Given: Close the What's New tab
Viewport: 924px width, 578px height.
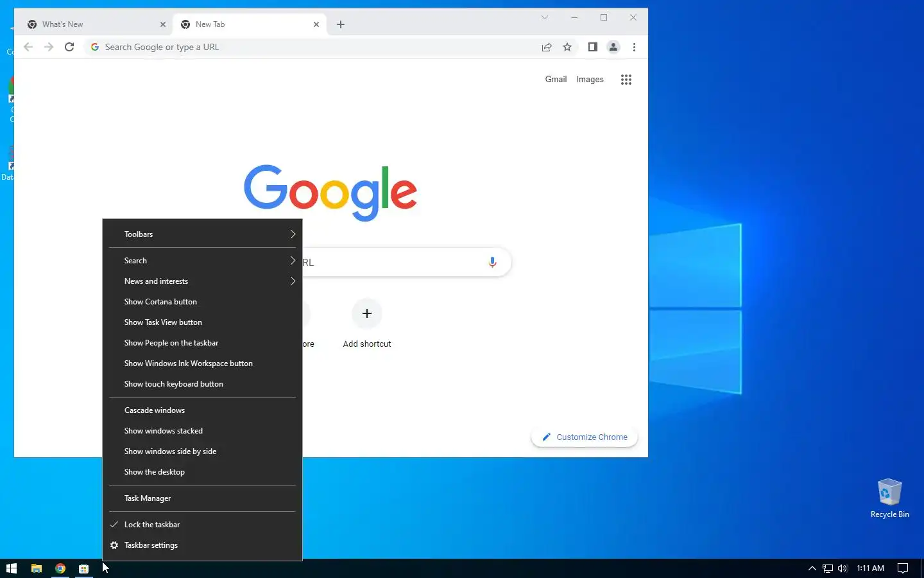Looking at the screenshot, I should pos(163,24).
